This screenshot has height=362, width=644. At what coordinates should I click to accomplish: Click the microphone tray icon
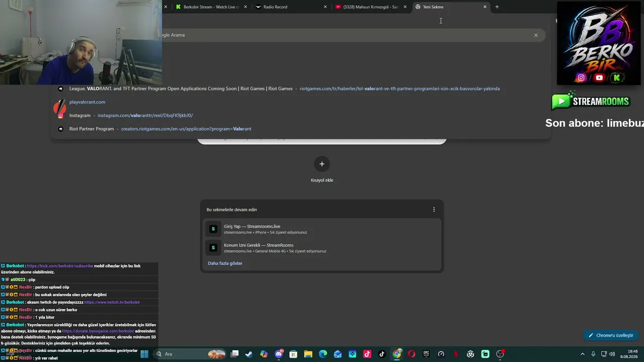[x=593, y=354]
